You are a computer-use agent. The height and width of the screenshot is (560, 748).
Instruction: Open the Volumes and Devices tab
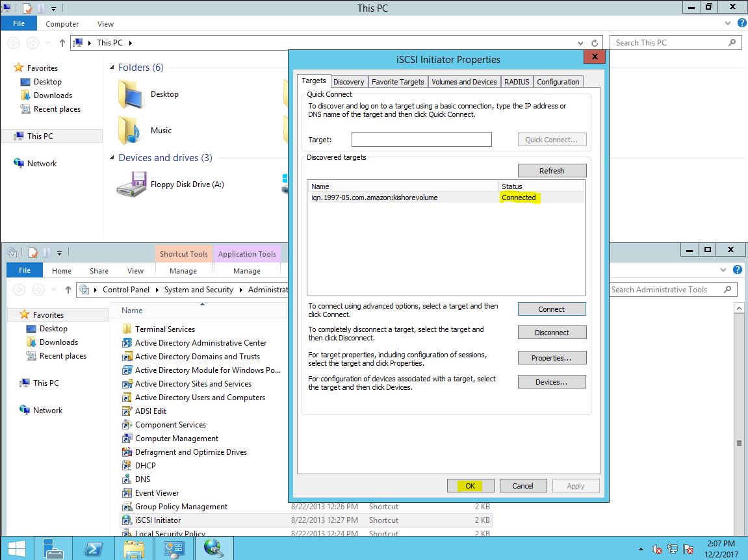pos(464,82)
